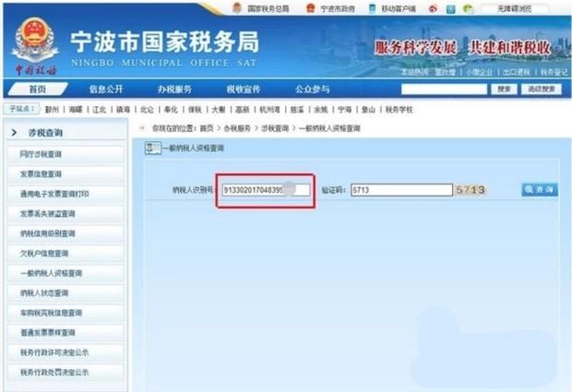Open the WeChat icon in top bar
The height and width of the screenshot is (392, 572).
[468, 8]
